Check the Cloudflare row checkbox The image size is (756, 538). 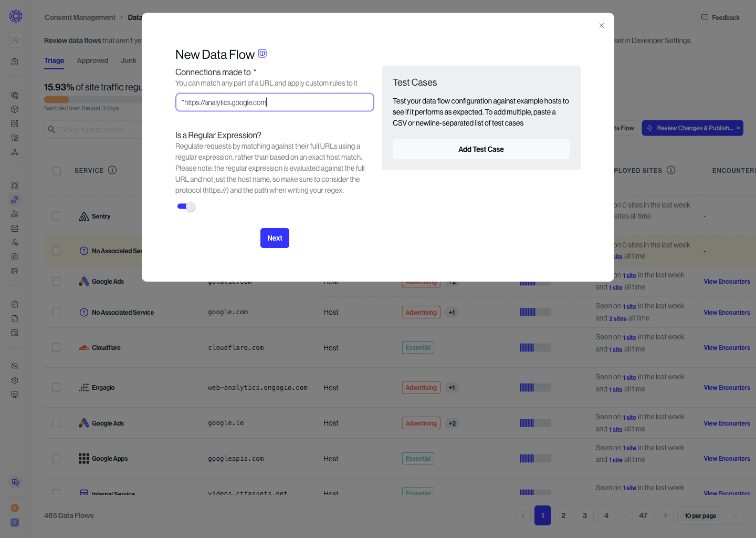tap(56, 347)
